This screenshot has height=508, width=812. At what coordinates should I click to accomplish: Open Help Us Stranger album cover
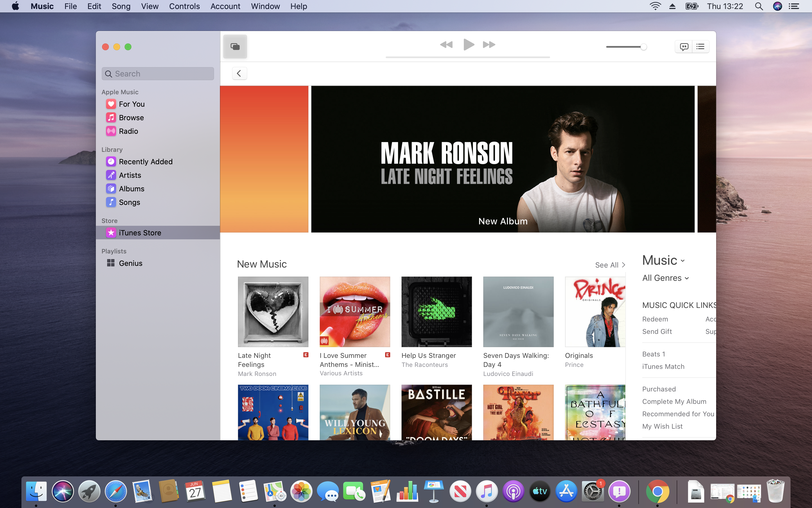(x=436, y=312)
